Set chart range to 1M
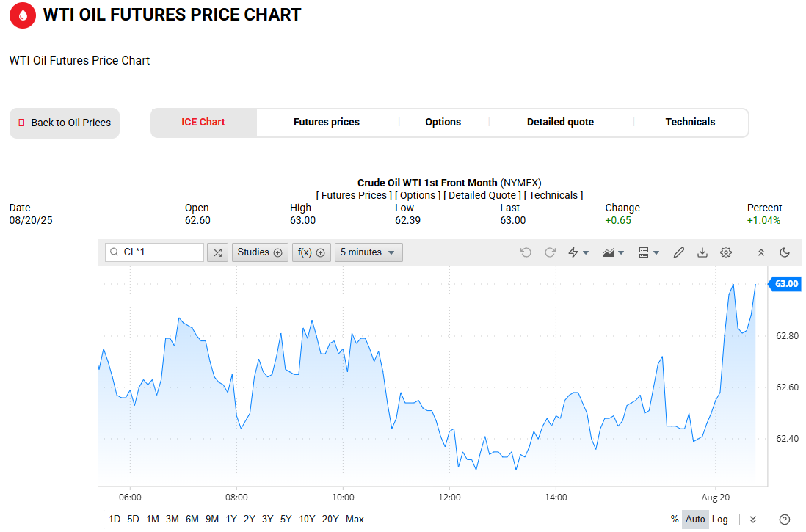 (x=153, y=519)
